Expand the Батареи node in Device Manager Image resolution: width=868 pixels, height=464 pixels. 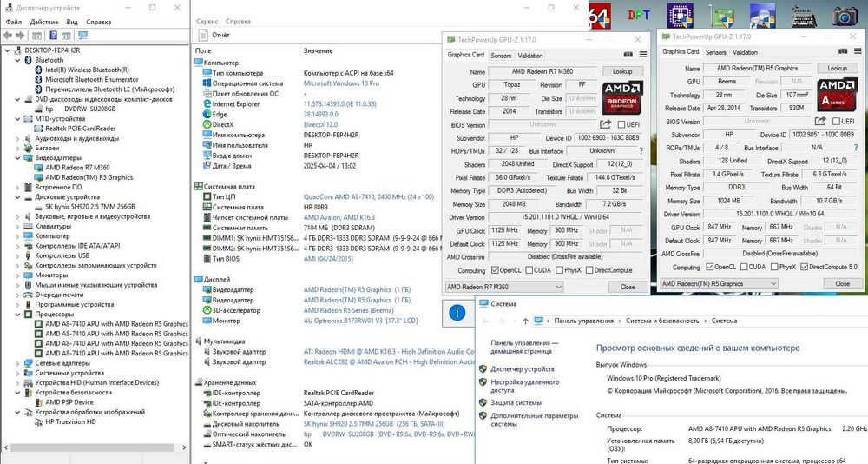pos(17,148)
